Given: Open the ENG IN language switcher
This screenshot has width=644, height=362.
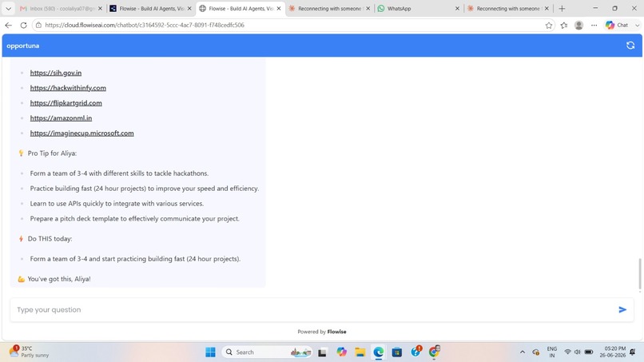Looking at the screenshot, I should tap(552, 352).
